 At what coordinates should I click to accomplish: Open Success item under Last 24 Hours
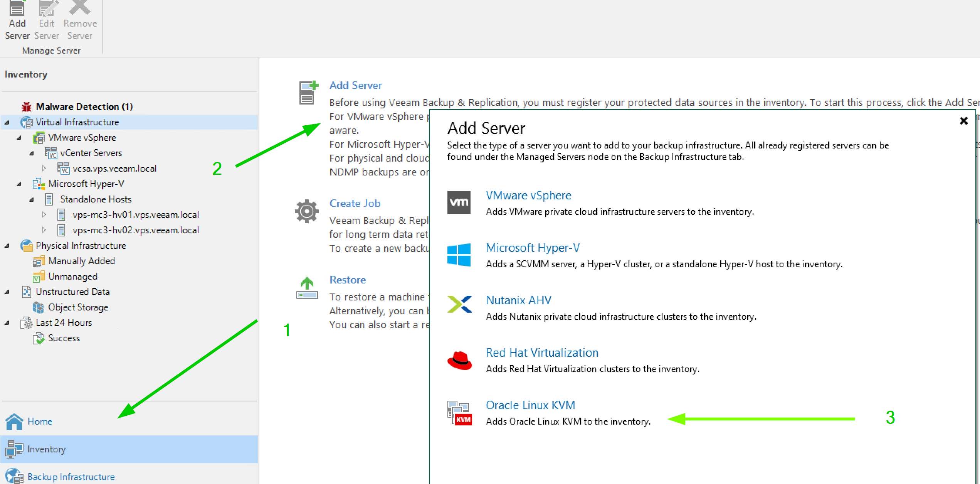pos(64,338)
